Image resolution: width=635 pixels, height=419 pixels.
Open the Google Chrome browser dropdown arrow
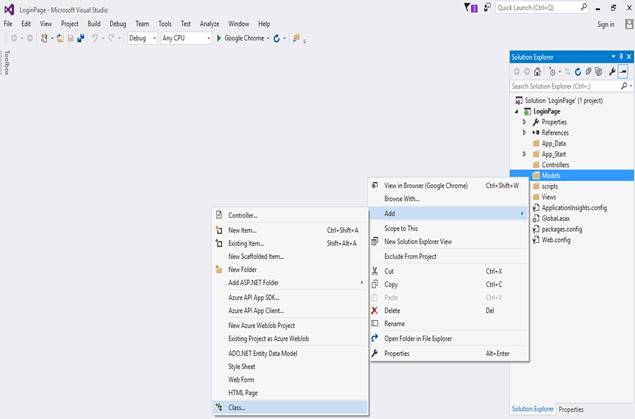coord(268,38)
